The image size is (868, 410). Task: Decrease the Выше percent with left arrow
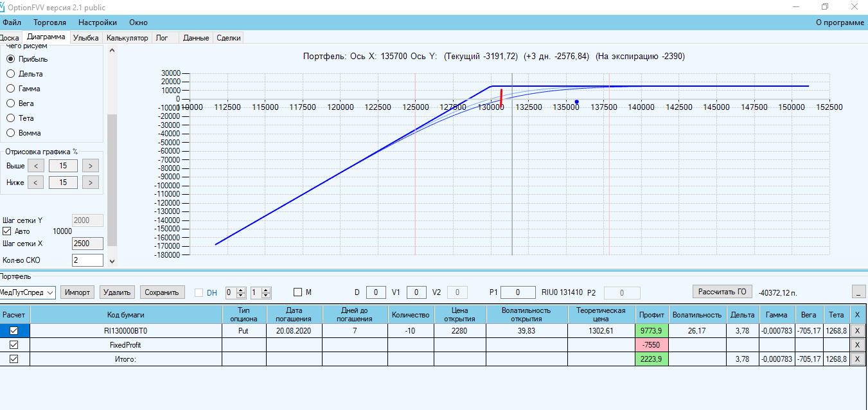(x=36, y=166)
